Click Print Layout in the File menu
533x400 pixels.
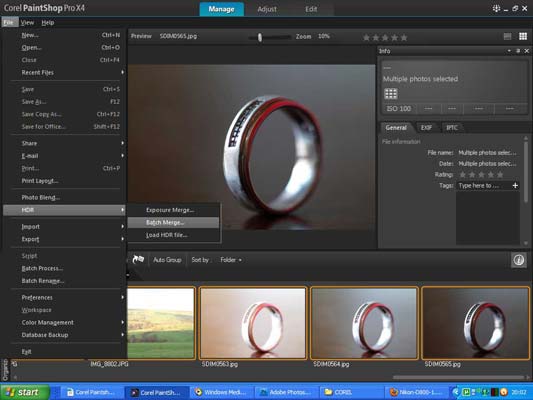(x=65, y=181)
